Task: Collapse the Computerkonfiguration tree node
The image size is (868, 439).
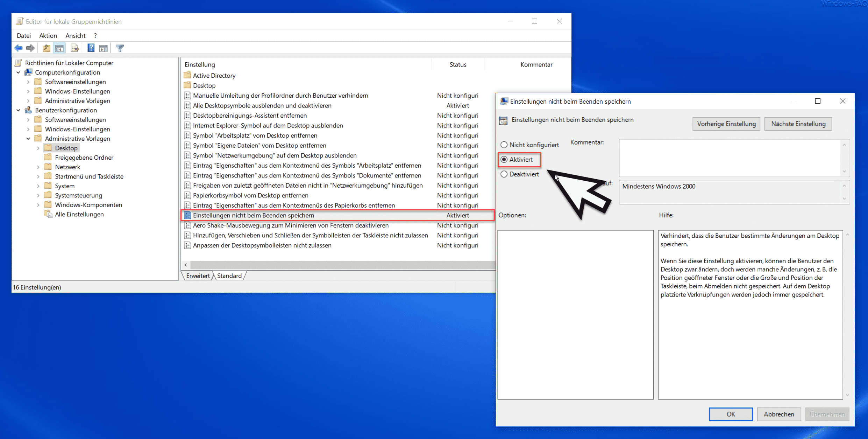Action: tap(18, 72)
